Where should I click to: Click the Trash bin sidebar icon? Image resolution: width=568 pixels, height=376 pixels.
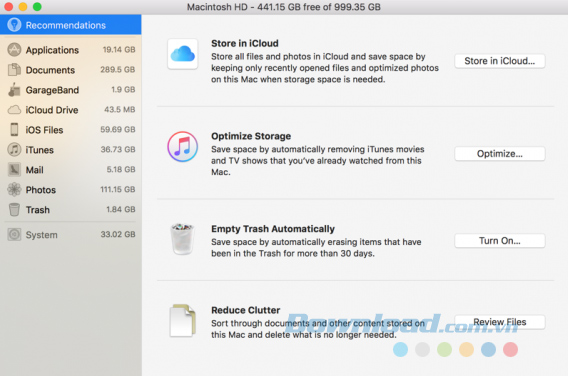[14, 209]
